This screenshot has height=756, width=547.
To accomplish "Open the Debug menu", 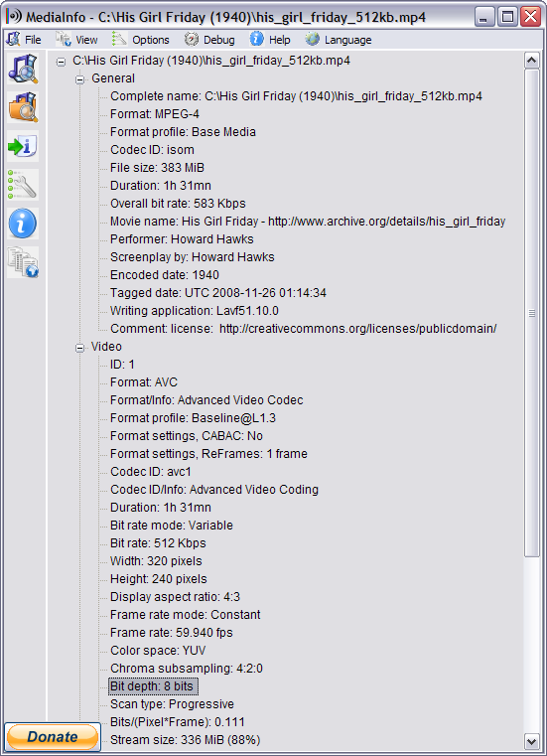I will point(209,40).
